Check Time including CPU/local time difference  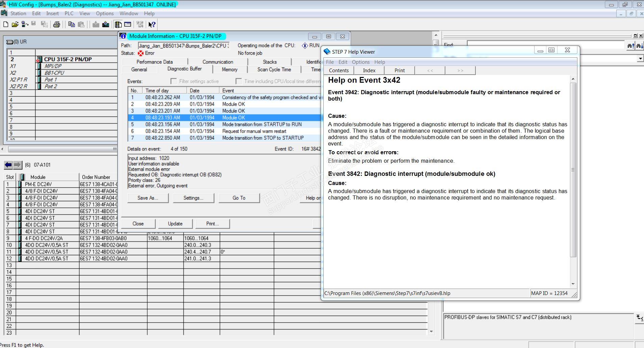coord(239,81)
